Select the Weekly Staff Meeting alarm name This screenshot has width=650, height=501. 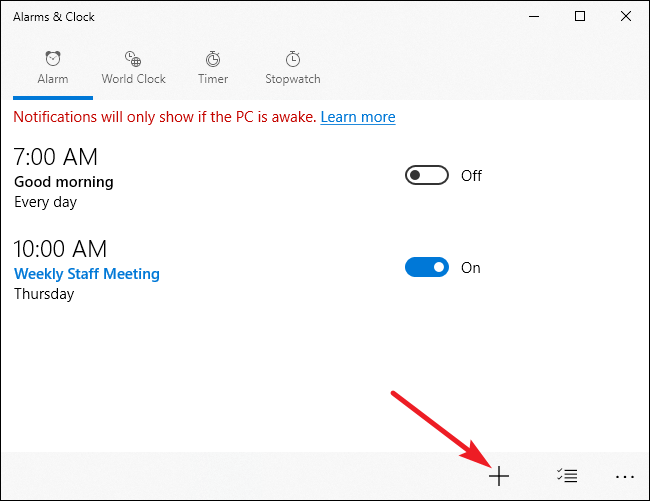point(87,274)
